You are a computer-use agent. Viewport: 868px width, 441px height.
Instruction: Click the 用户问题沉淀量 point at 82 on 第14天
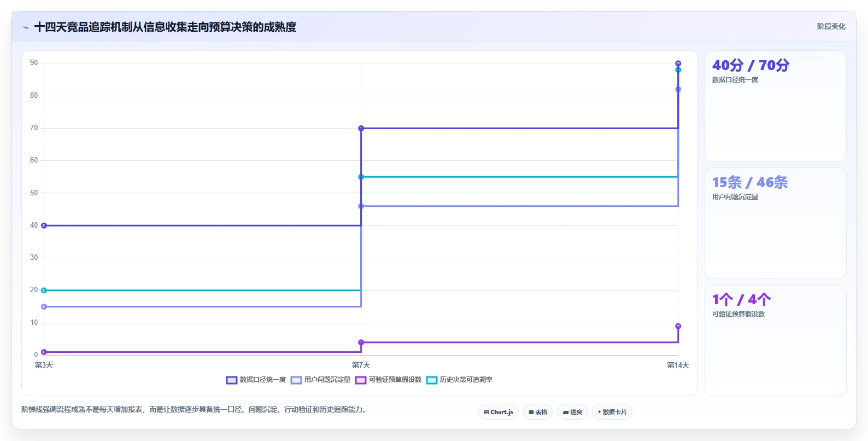pos(678,89)
